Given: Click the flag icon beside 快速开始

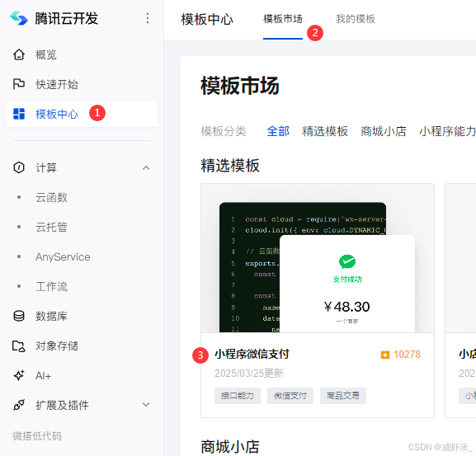Looking at the screenshot, I should pyautogui.click(x=19, y=84).
